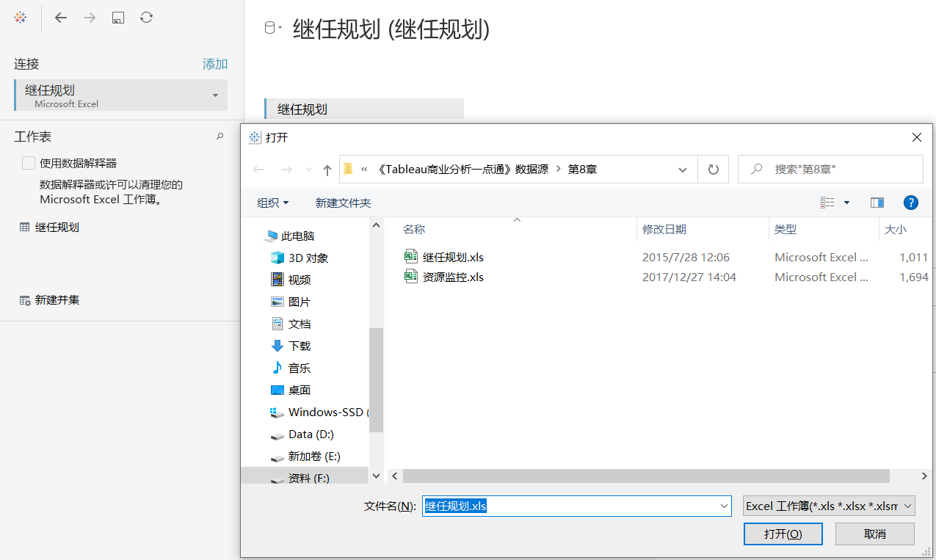Refresh the folder view in the open dialog
Image resolution: width=936 pixels, height=560 pixels.
tap(713, 170)
